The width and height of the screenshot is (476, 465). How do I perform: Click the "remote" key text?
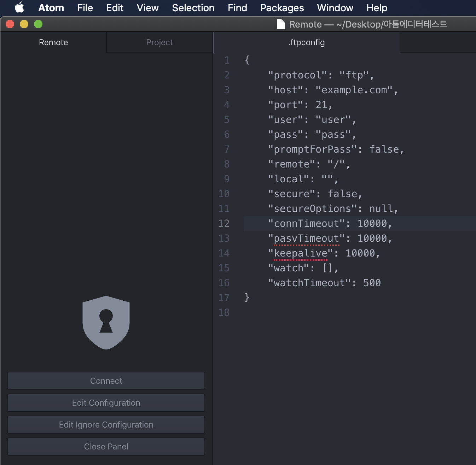coord(292,164)
